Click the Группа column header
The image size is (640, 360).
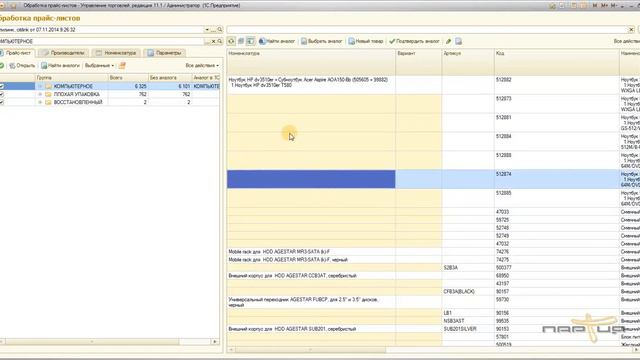point(71,78)
